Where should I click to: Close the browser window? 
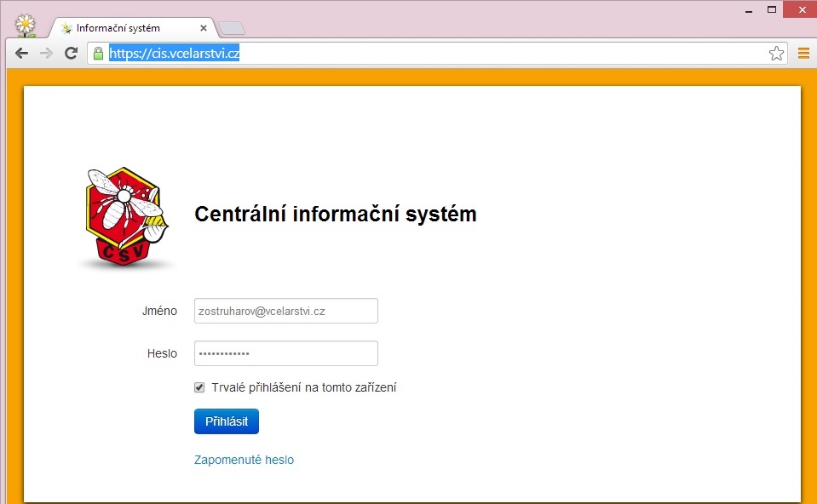pos(802,9)
